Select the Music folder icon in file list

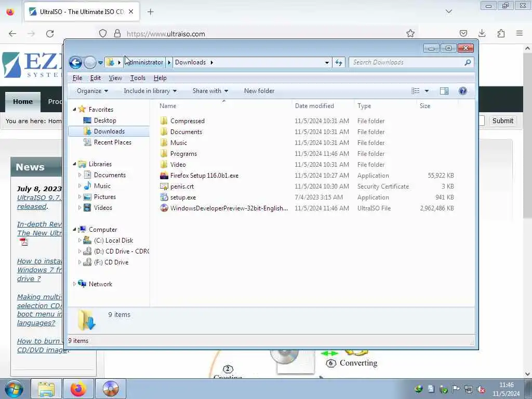(164, 142)
